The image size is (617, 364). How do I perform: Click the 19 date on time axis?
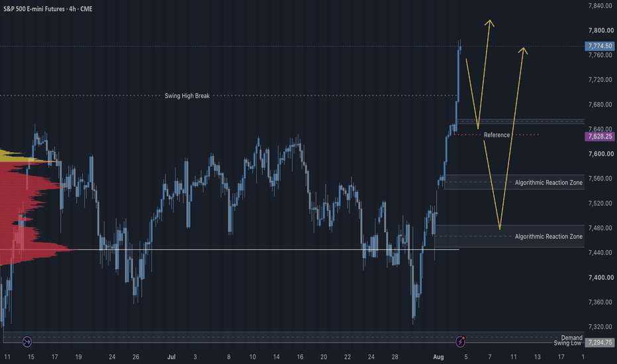[x=78, y=357]
